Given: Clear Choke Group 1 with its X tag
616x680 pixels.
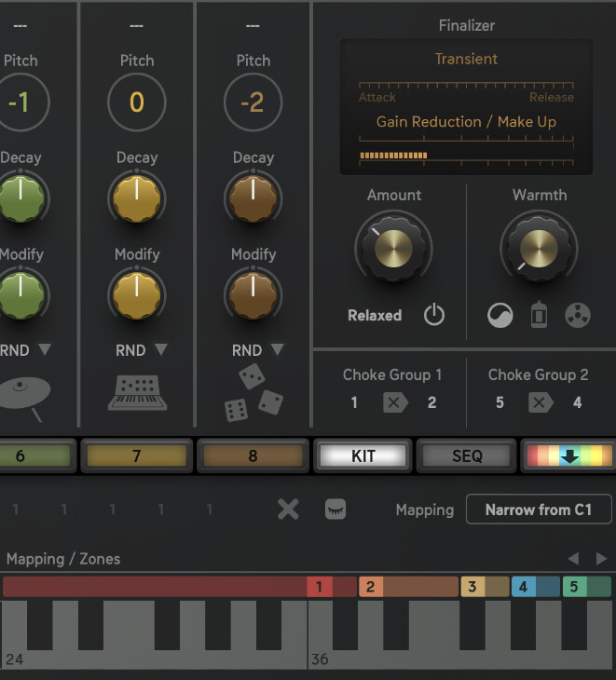Looking at the screenshot, I should (395, 402).
